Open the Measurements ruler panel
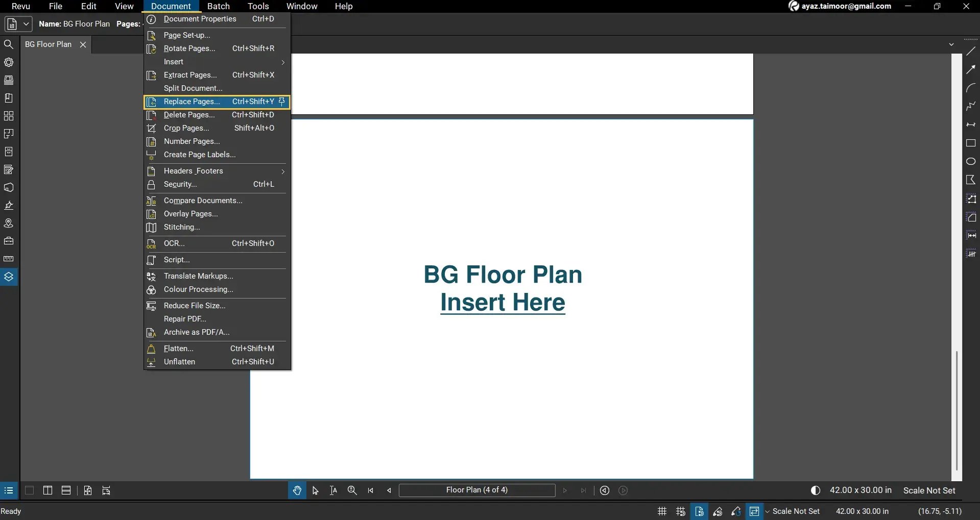The width and height of the screenshot is (980, 520). point(9,259)
